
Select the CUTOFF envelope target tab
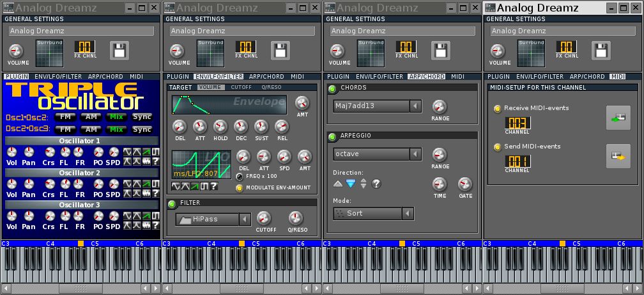point(241,87)
